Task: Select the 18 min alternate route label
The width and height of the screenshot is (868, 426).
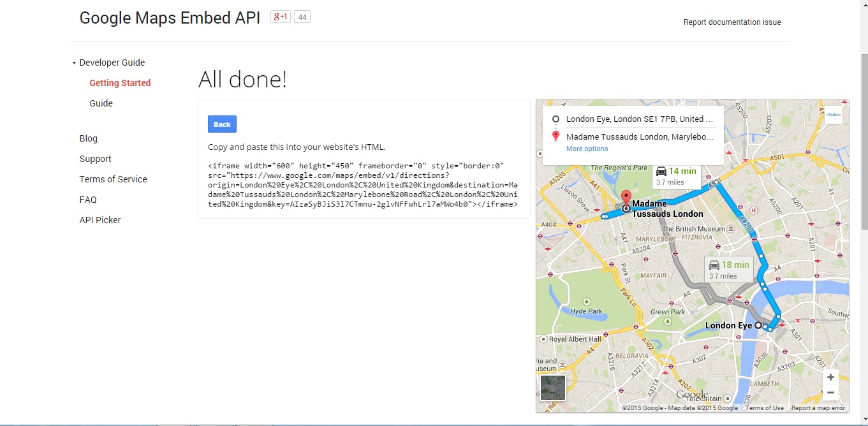Action: tap(729, 270)
